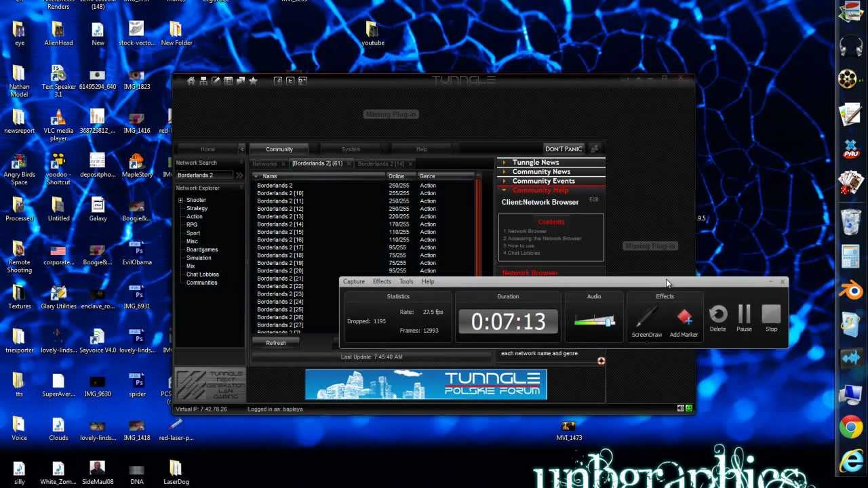The image size is (868, 488).
Task: Click the Google Plus icon in Tunngle toolbar
Action: coord(302,81)
